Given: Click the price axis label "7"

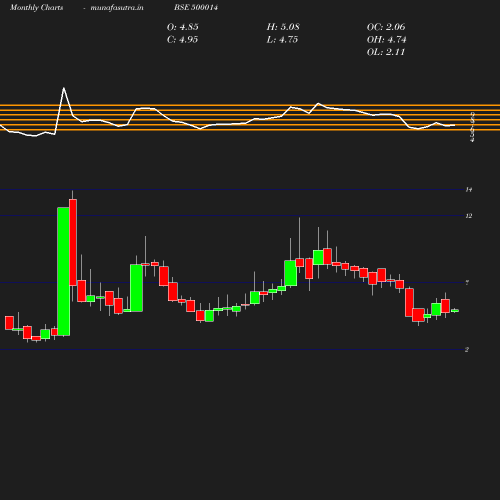Looking at the screenshot, I should (467, 283).
